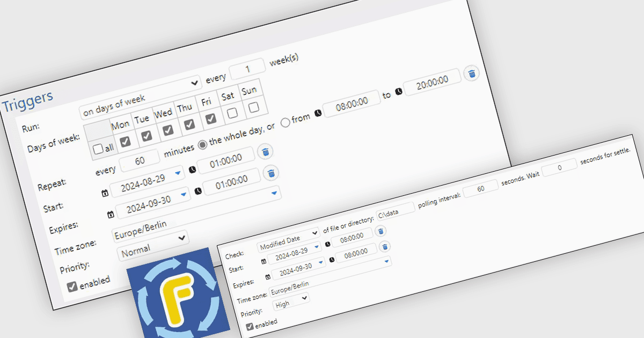The image size is (644, 338).
Task: Click the repeat every 60 minutes field
Action: (x=140, y=161)
